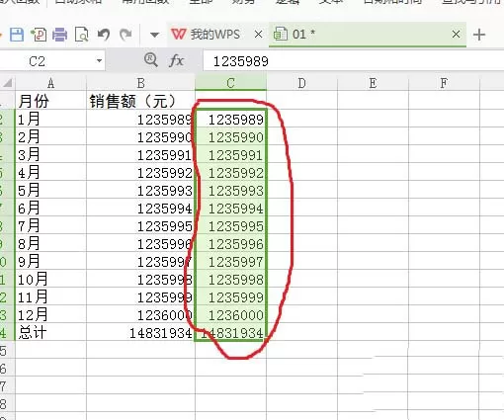Select column F header

tap(444, 83)
